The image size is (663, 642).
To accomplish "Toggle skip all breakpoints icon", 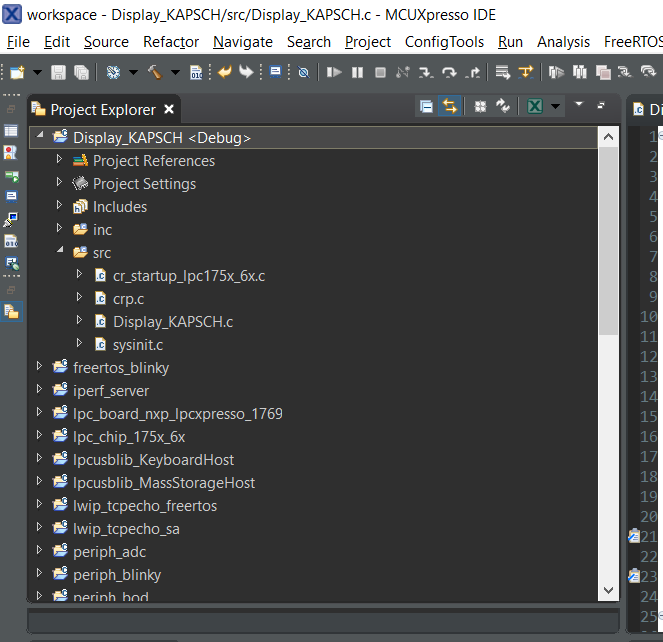I will tap(303, 73).
